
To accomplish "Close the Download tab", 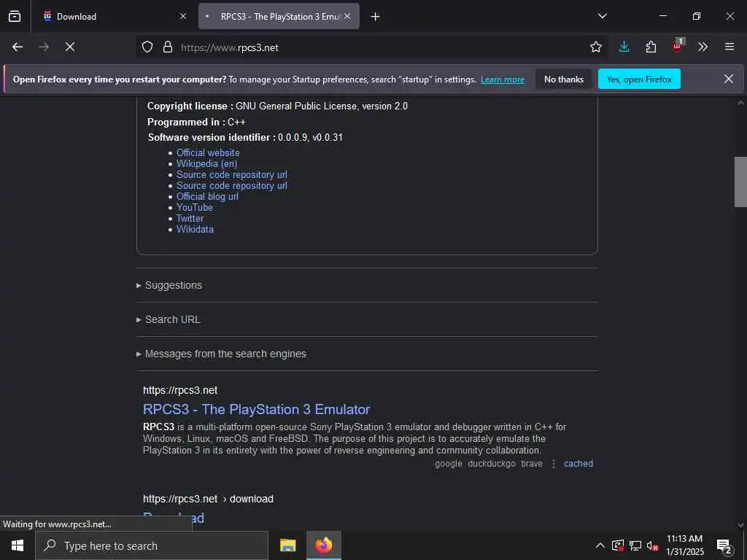I will pyautogui.click(x=183, y=16).
